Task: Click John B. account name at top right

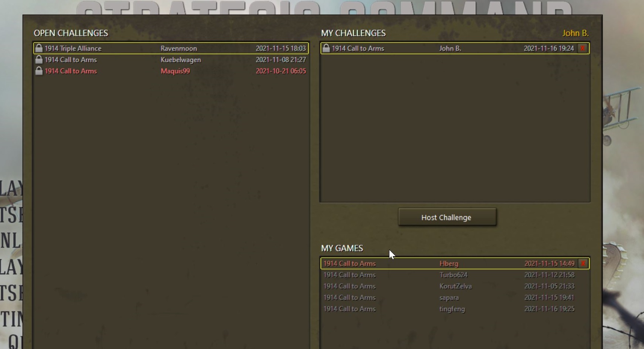Action: pyautogui.click(x=575, y=33)
